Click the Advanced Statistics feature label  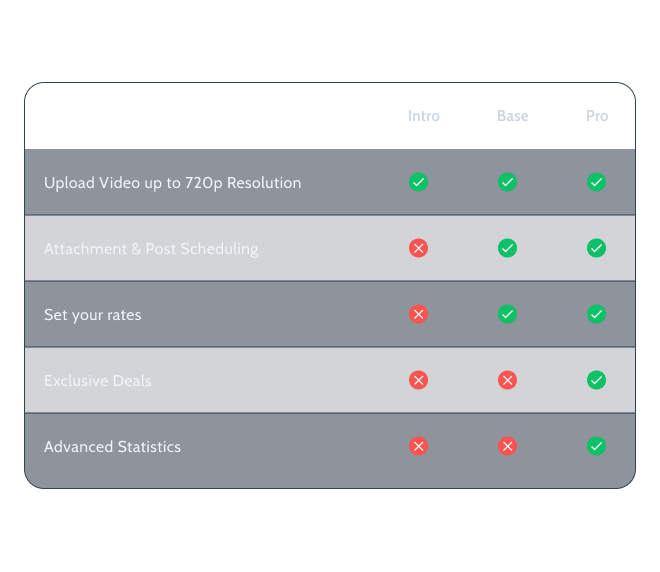coord(112,447)
